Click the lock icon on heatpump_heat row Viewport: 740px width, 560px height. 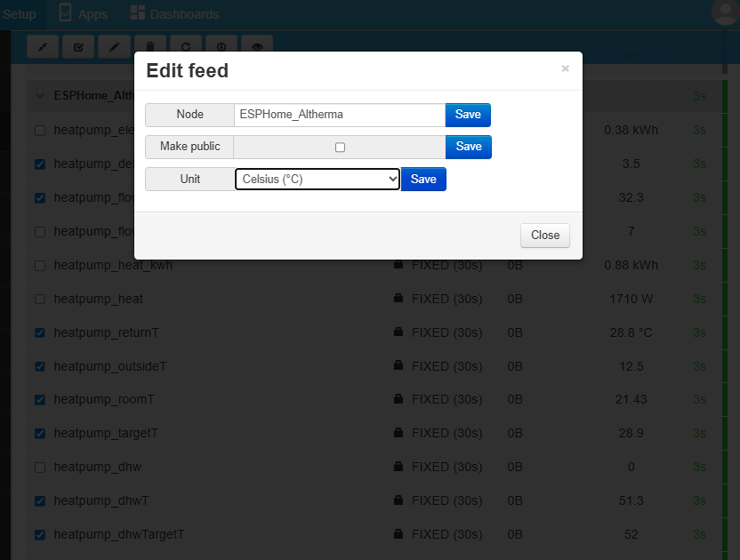tap(398, 299)
